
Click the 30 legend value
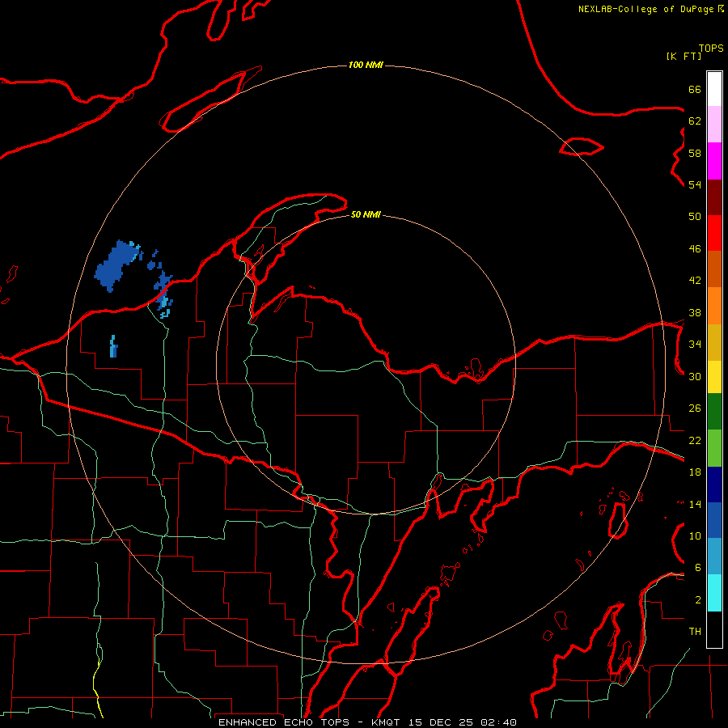[695, 376]
